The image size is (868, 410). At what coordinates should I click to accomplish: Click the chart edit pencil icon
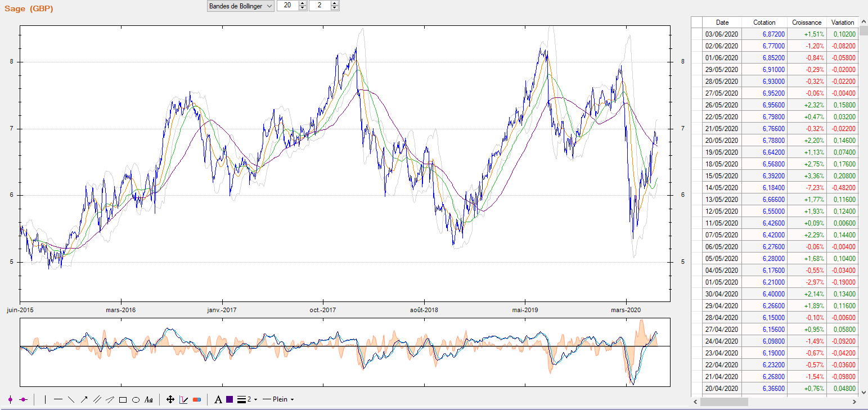[x=183, y=399]
